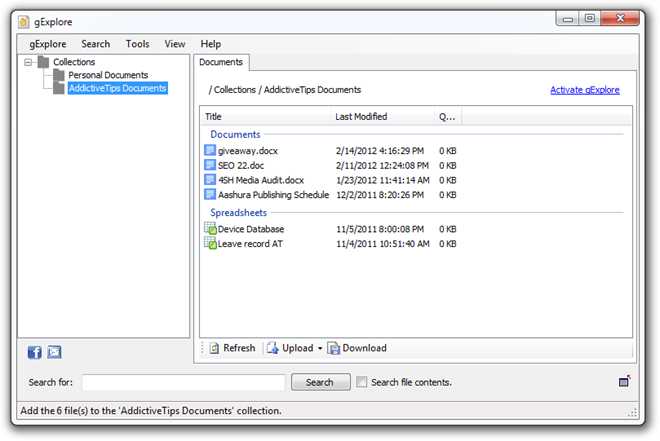Click the date 2/14/2012 4:16:29 PM
The height and width of the screenshot is (441, 660).
click(380, 151)
